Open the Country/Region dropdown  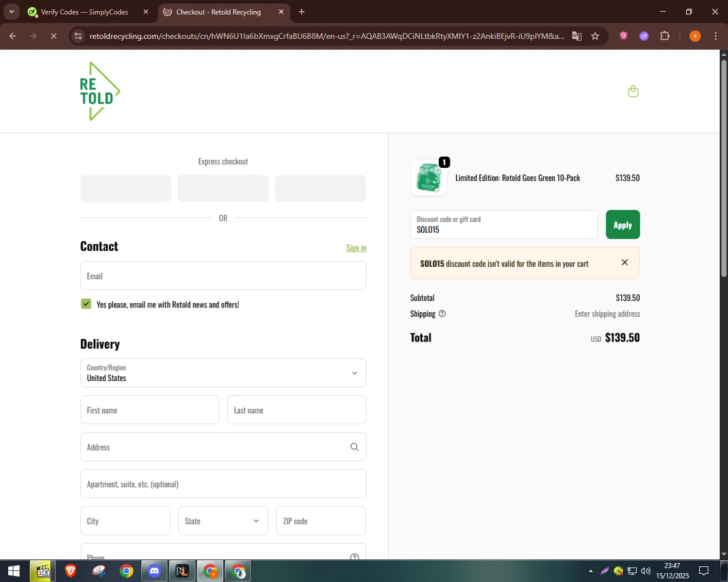[x=223, y=372]
